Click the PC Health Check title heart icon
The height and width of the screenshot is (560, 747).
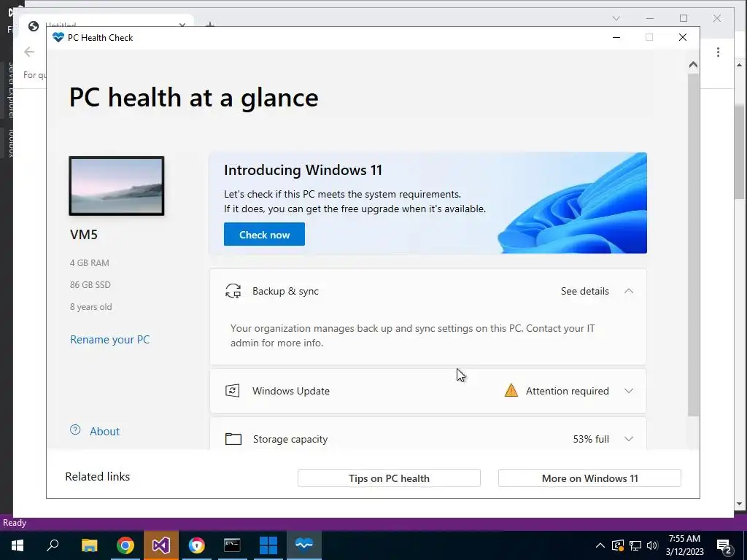tap(58, 37)
